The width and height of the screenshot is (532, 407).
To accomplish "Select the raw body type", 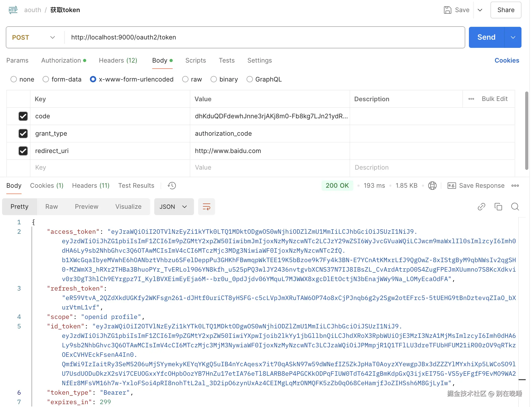I will [x=186, y=79].
